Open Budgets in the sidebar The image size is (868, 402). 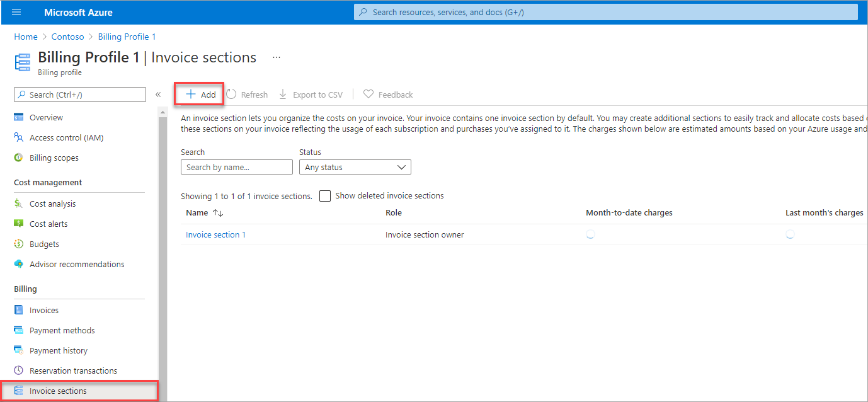pos(44,244)
